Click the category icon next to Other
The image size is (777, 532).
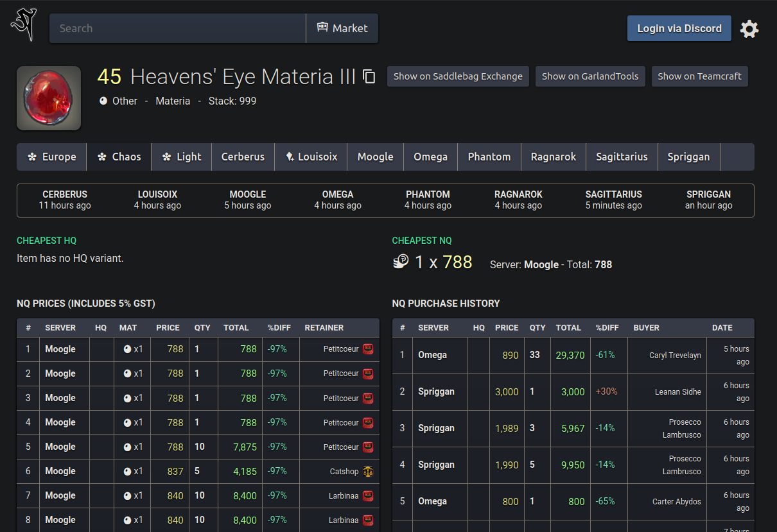click(103, 101)
